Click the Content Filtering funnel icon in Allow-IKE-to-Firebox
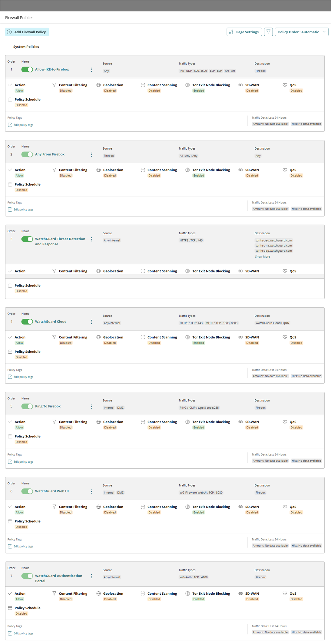The height and width of the screenshot is (644, 331). point(54,85)
